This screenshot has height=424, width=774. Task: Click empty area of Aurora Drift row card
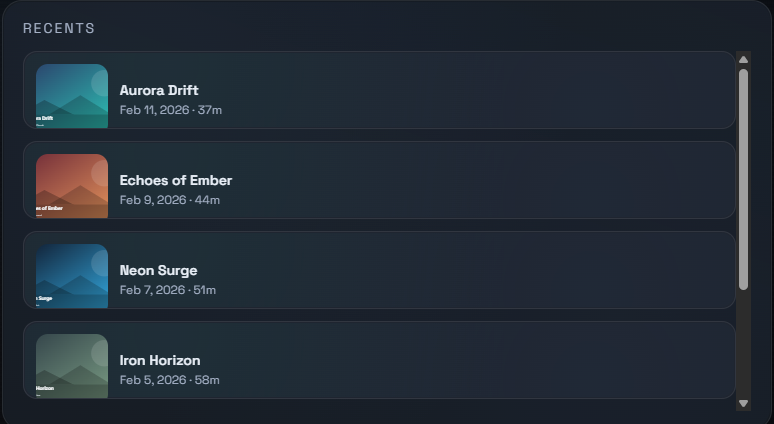tap(480, 90)
